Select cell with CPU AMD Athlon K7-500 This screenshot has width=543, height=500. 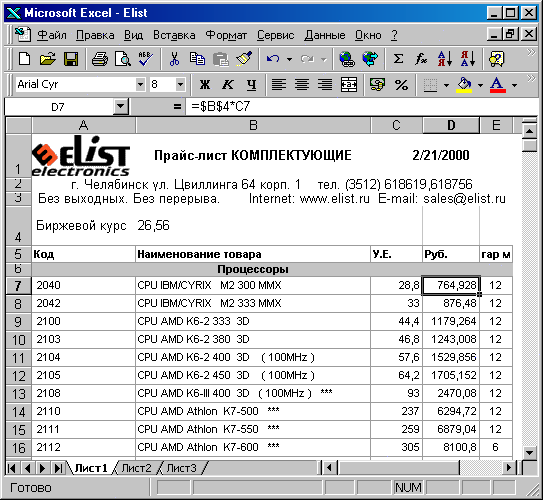tap(253, 411)
